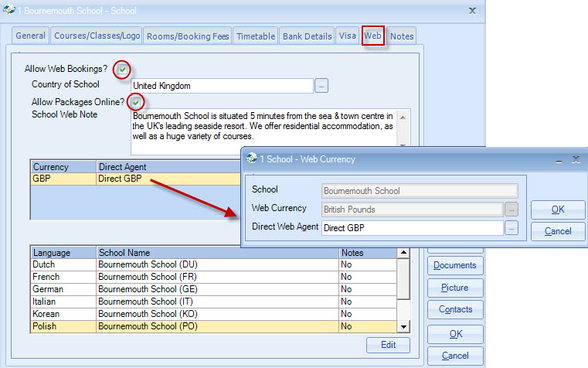The width and height of the screenshot is (588, 368).
Task: Open the Documents button
Action: [454, 266]
